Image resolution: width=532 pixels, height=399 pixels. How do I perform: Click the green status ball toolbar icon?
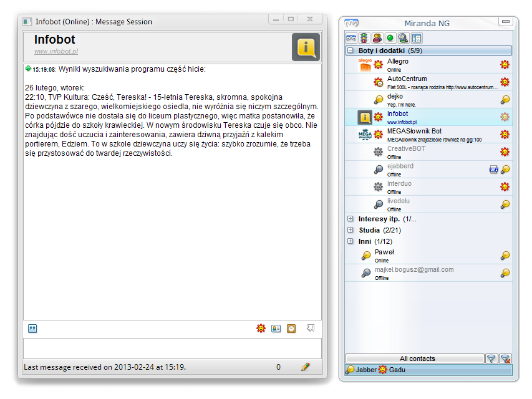390,38
